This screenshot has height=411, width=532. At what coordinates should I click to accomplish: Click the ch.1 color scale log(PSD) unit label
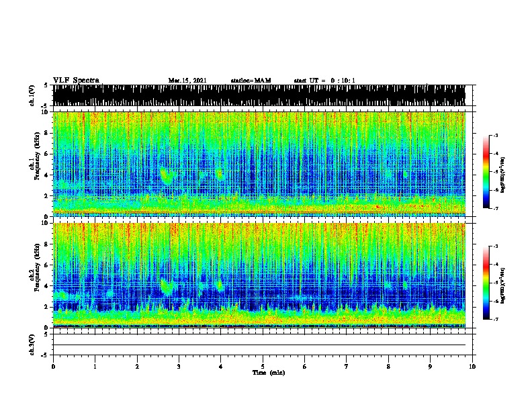503,175
